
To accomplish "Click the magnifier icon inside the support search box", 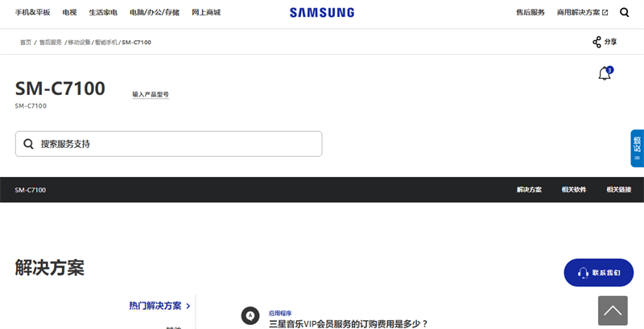I will pyautogui.click(x=28, y=144).
